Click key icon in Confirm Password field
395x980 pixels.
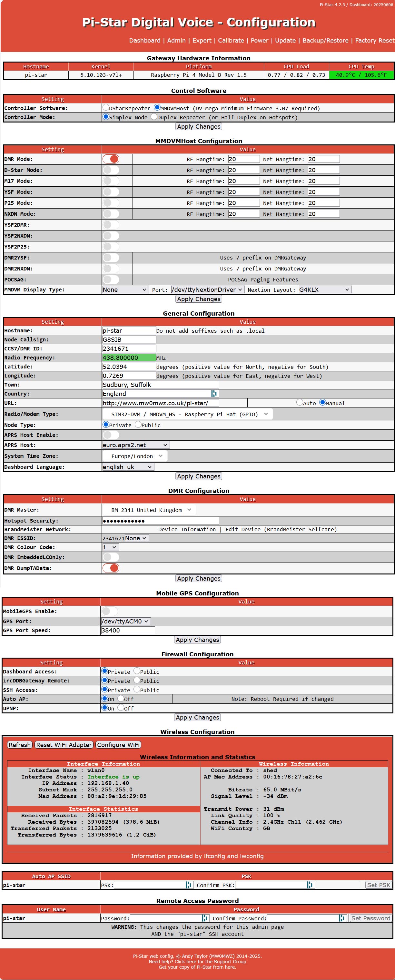342,918
